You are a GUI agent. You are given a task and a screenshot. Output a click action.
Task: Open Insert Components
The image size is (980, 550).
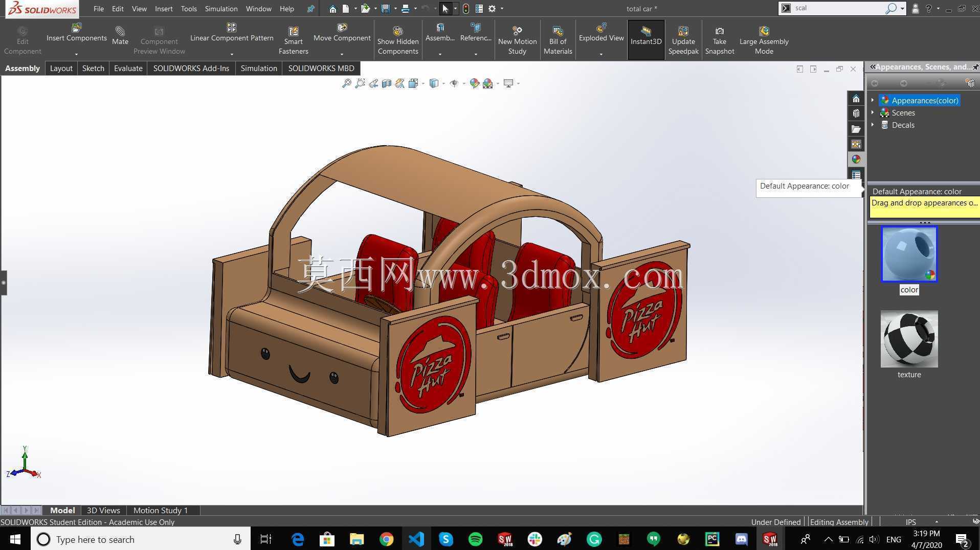coord(77,33)
